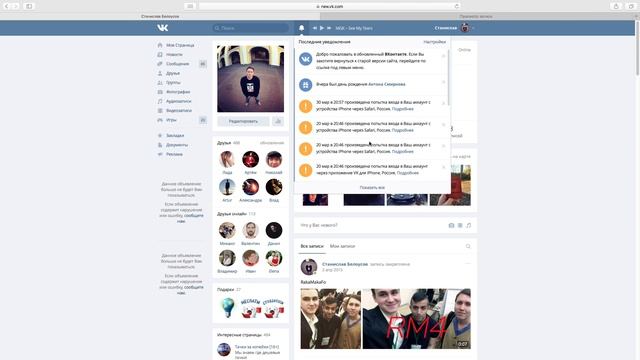Click the Что у Вас нового post field
The image size is (640, 360).
click(371, 225)
